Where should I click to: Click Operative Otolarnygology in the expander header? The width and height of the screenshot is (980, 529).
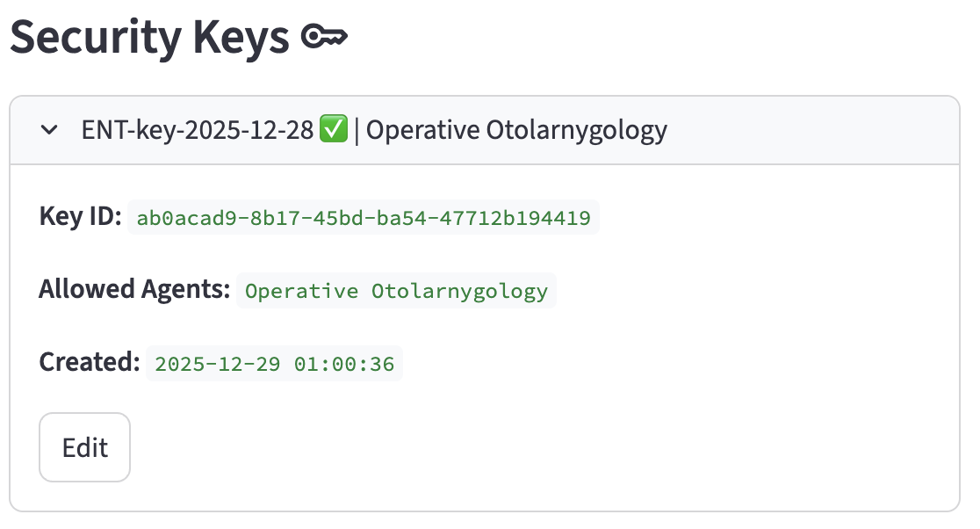517,130
